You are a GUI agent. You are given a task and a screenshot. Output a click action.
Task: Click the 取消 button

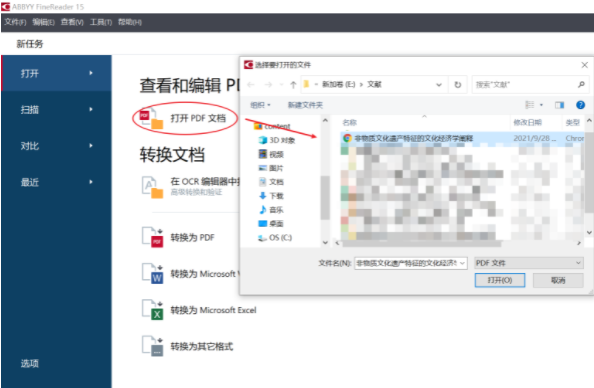(x=558, y=280)
